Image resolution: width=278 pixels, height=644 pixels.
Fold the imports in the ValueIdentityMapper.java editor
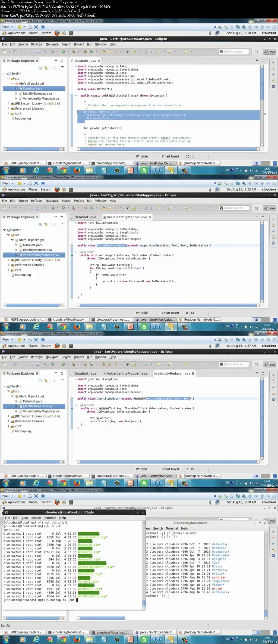[76, 223]
